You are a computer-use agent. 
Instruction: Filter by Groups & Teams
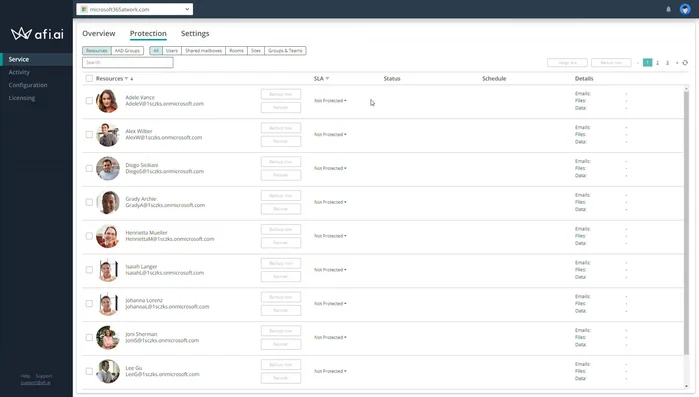point(285,51)
